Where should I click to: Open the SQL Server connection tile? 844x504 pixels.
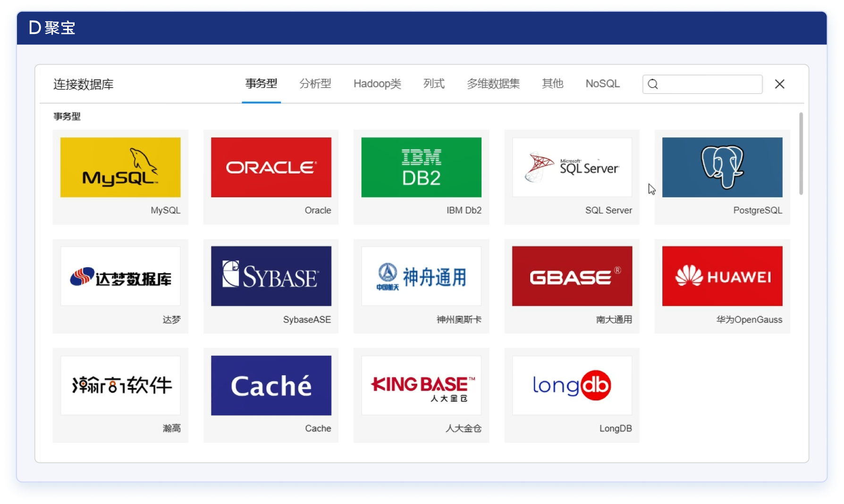[x=572, y=167]
